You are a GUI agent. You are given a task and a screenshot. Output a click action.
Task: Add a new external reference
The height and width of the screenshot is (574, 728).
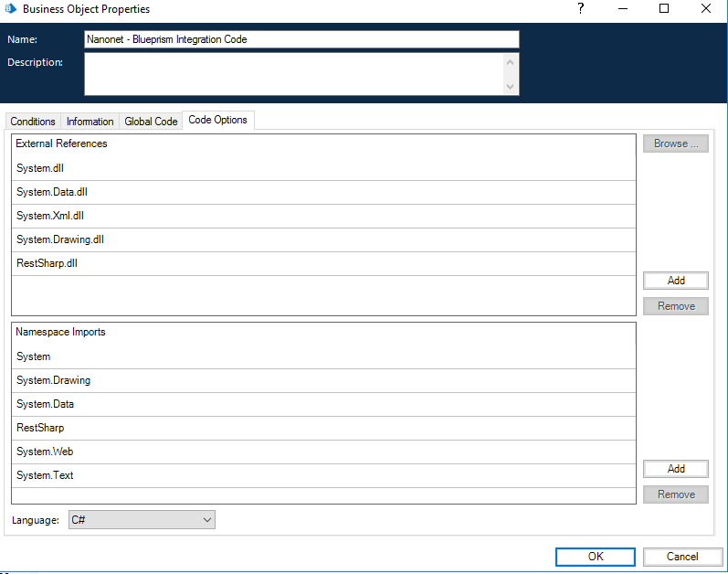pyautogui.click(x=676, y=281)
